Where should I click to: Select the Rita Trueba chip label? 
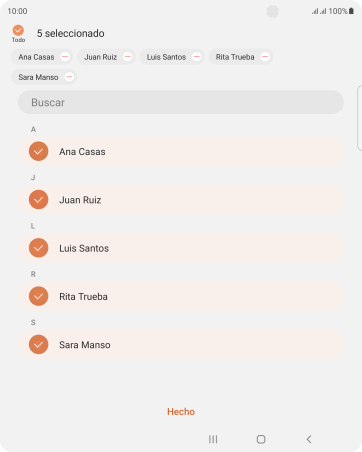(x=235, y=57)
